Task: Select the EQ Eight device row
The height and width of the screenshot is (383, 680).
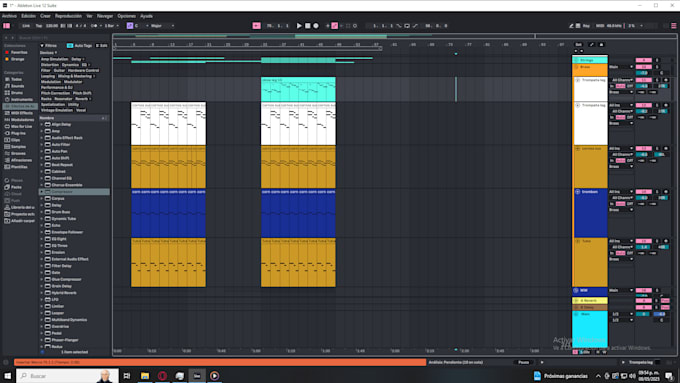Action: point(74,239)
